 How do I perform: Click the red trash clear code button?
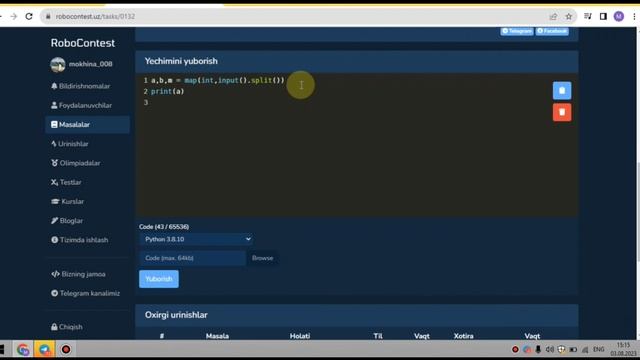point(562,112)
